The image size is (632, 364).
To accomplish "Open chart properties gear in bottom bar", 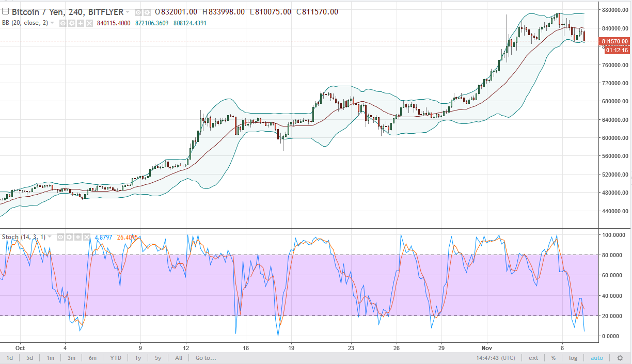I will [620, 358].
